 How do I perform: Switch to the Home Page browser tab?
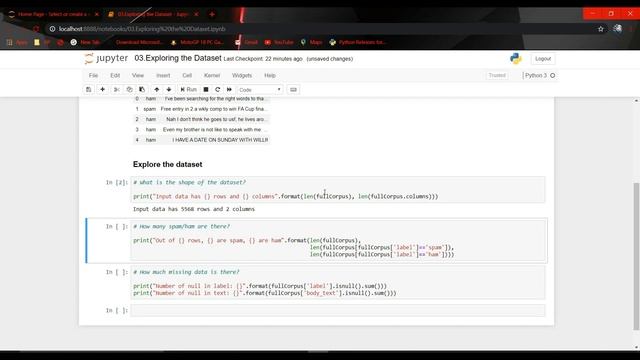pyautogui.click(x=53, y=14)
